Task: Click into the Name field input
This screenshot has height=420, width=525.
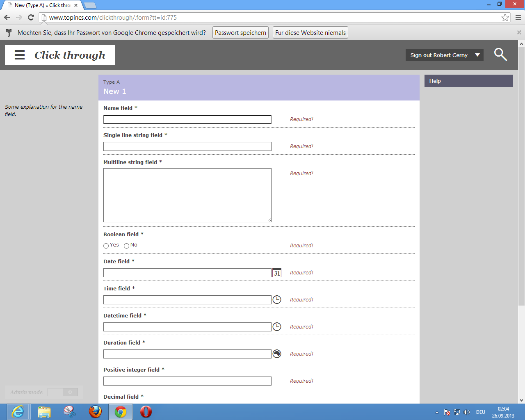Action: [x=187, y=119]
